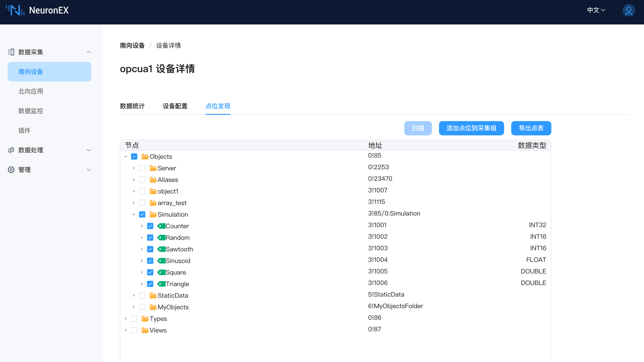Expand the Server tree node

pos(134,168)
